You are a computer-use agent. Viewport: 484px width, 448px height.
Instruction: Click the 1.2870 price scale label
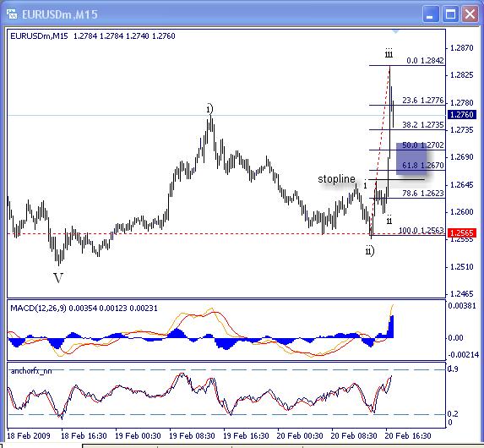point(462,48)
